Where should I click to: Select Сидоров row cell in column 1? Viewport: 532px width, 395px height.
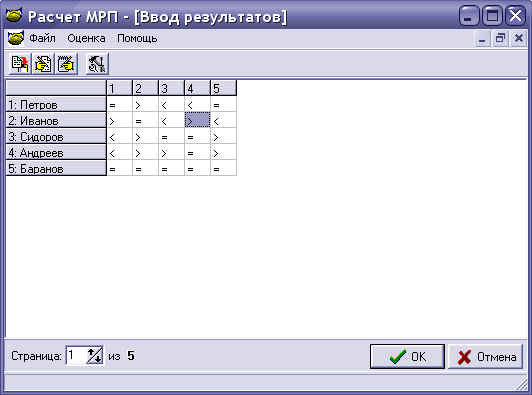pyautogui.click(x=119, y=136)
